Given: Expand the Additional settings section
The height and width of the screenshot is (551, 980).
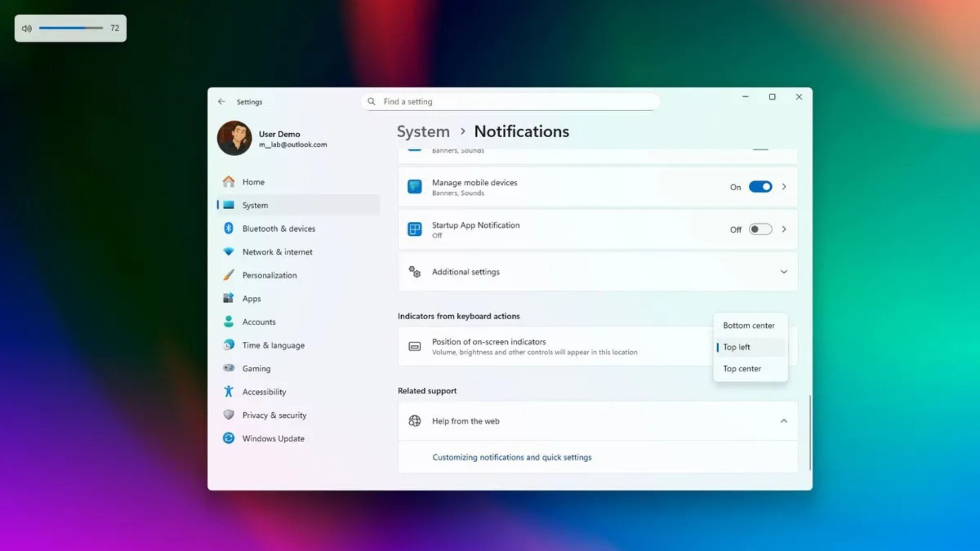Looking at the screenshot, I should click(x=783, y=272).
